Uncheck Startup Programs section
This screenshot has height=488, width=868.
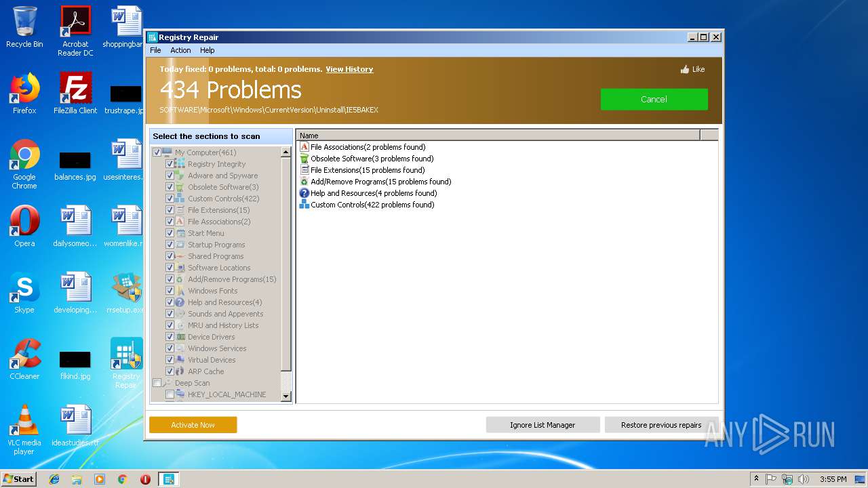pos(170,245)
